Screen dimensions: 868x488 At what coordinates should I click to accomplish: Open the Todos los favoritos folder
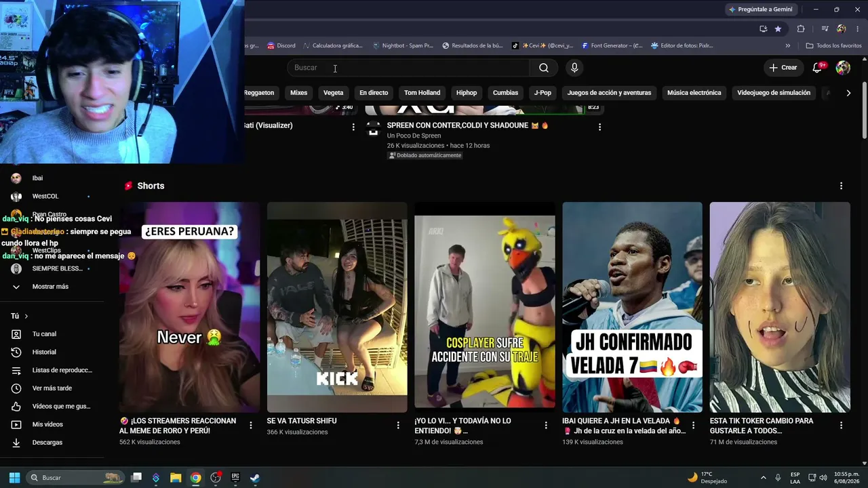[x=833, y=46]
